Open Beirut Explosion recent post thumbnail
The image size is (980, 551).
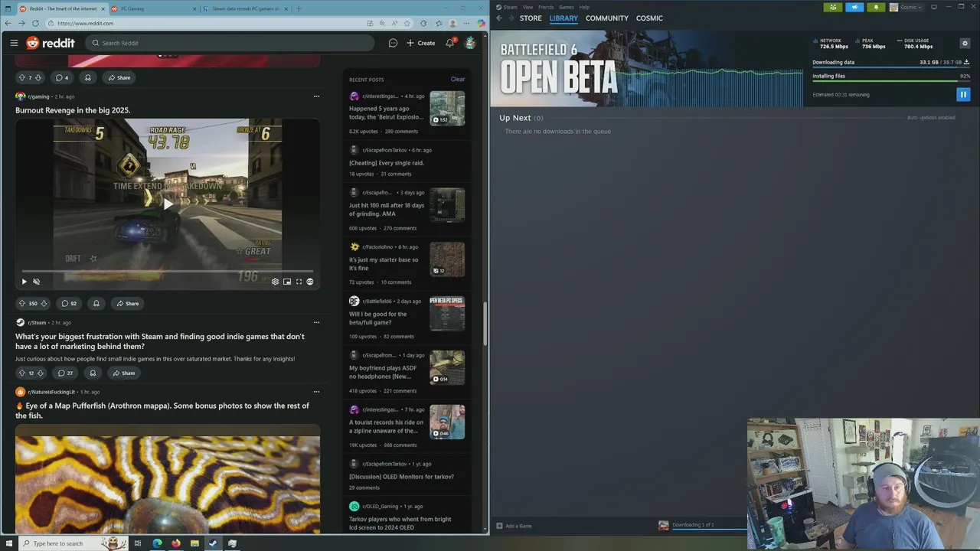[447, 108]
